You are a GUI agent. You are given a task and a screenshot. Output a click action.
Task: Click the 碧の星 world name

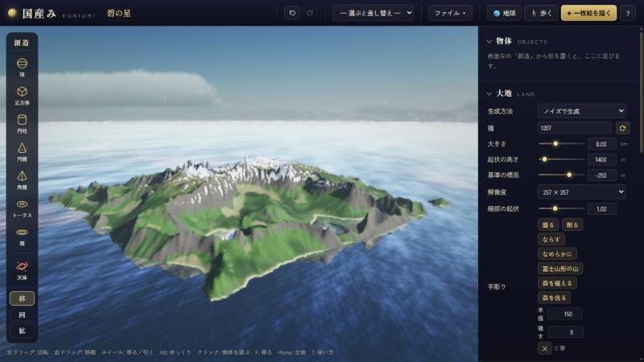(x=118, y=13)
